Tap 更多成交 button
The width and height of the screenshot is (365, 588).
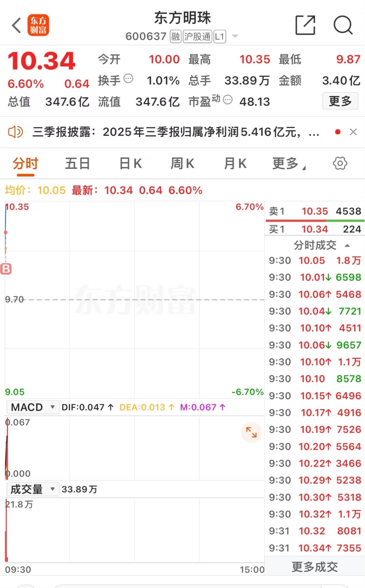[315, 567]
